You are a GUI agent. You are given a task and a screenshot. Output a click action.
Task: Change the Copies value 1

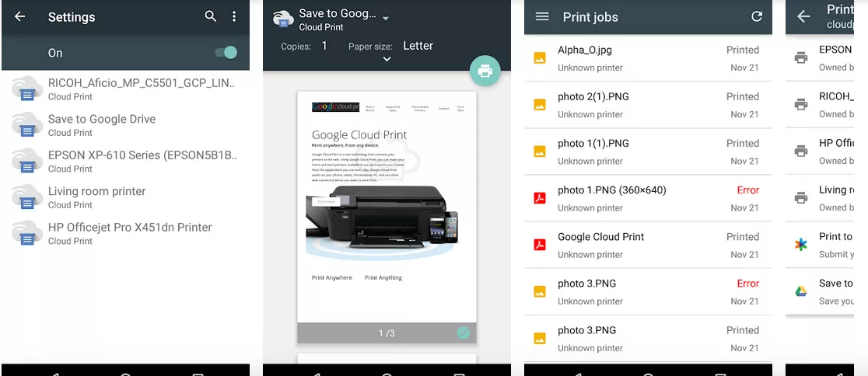[x=324, y=46]
